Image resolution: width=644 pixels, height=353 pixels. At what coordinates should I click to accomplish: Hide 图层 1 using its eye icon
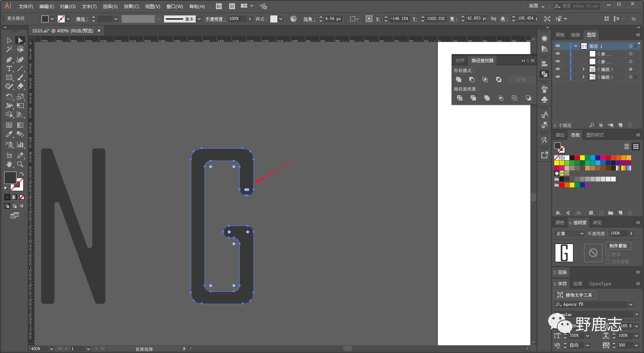558,46
